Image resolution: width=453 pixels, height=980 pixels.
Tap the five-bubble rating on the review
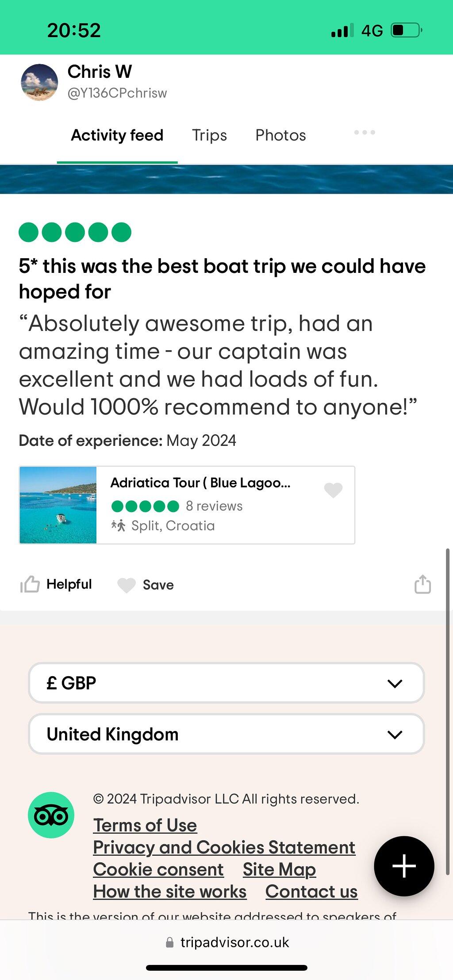[75, 232]
